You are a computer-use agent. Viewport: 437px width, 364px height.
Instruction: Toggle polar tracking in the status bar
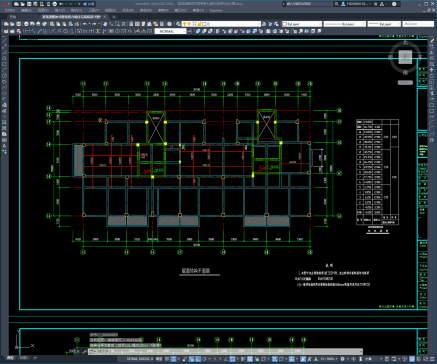(x=204, y=359)
